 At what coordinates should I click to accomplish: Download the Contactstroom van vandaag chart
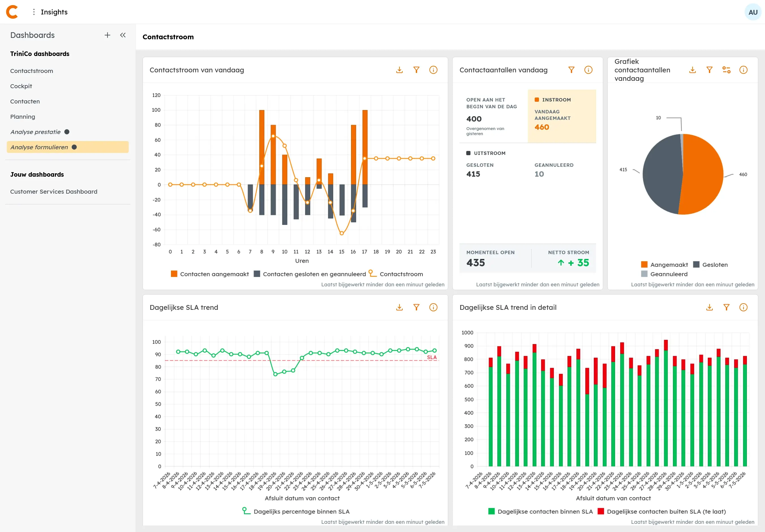tap(399, 70)
